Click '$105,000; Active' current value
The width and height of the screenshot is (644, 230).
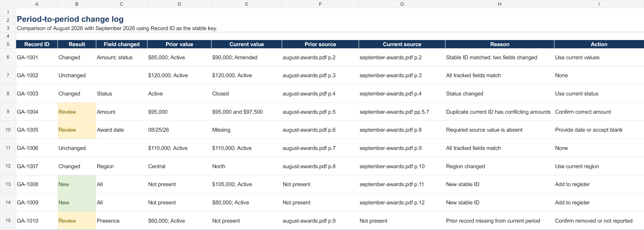[x=247, y=184]
